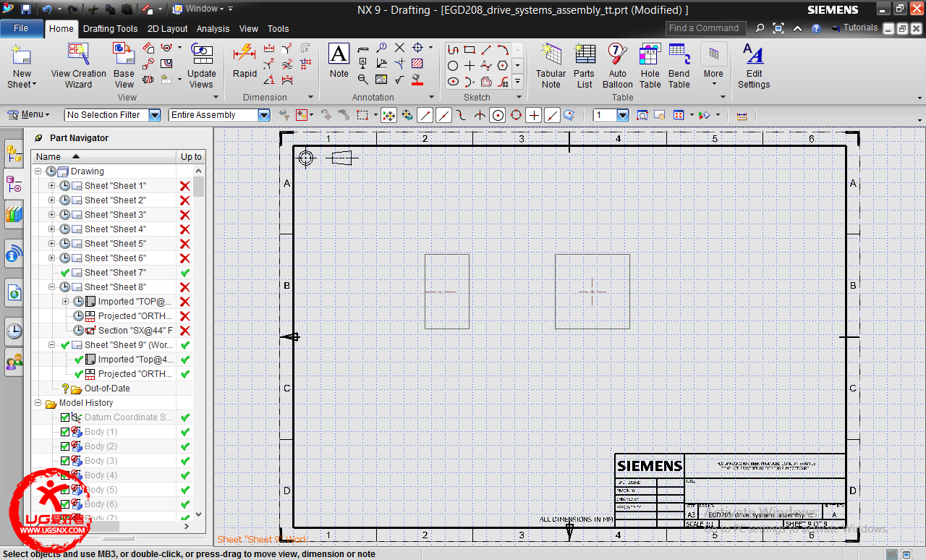Screen dimensions: 926x560
Task: Uncheck the Body (3) checkbox
Action: [x=65, y=461]
